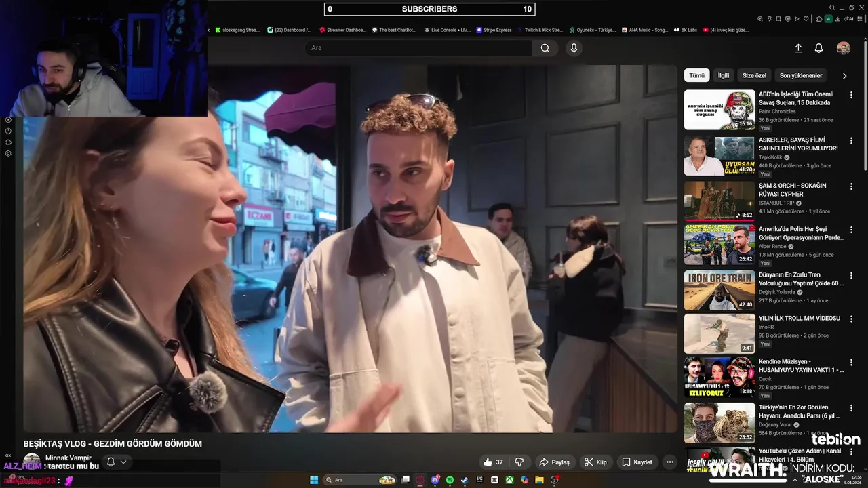Open Epic Games launcher from taskbar

pos(480,480)
